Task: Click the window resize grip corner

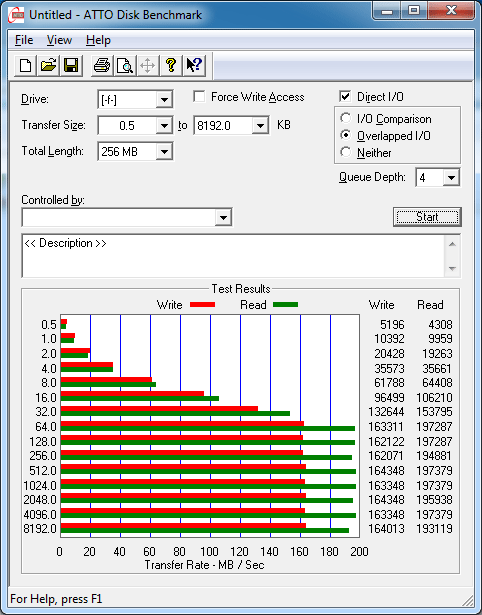Action: coord(468,600)
